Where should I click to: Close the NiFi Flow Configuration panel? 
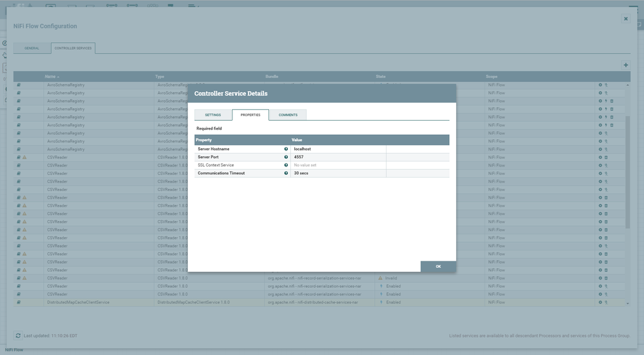pyautogui.click(x=625, y=19)
